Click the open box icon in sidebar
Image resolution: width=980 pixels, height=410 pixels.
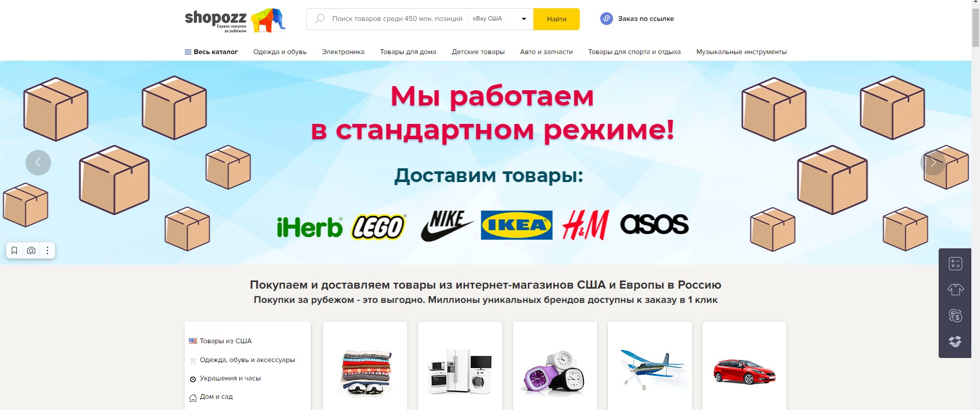tap(955, 341)
